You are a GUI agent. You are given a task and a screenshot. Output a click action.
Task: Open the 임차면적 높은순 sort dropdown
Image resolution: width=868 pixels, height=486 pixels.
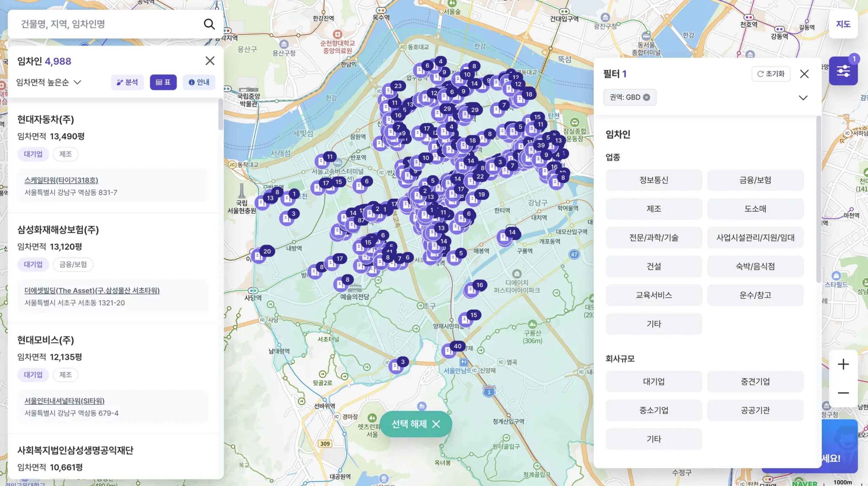click(49, 82)
